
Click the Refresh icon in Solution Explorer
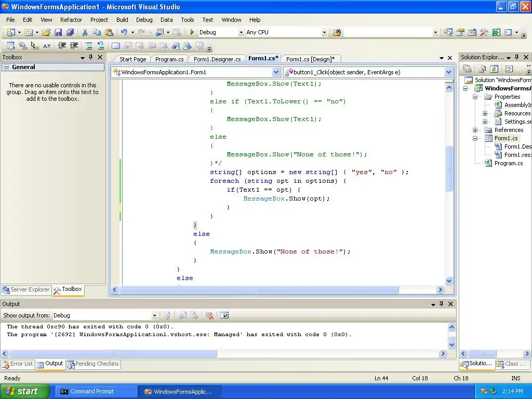coord(494,69)
